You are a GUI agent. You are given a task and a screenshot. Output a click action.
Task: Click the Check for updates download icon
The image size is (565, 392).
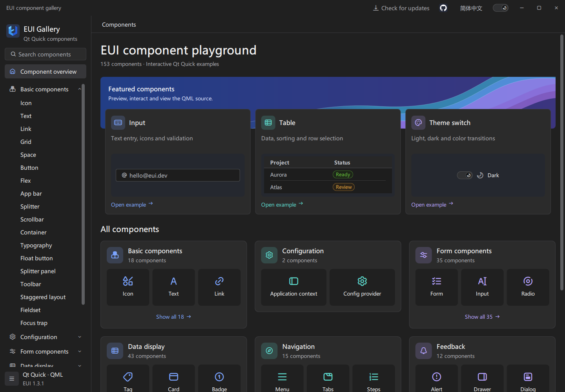click(376, 8)
